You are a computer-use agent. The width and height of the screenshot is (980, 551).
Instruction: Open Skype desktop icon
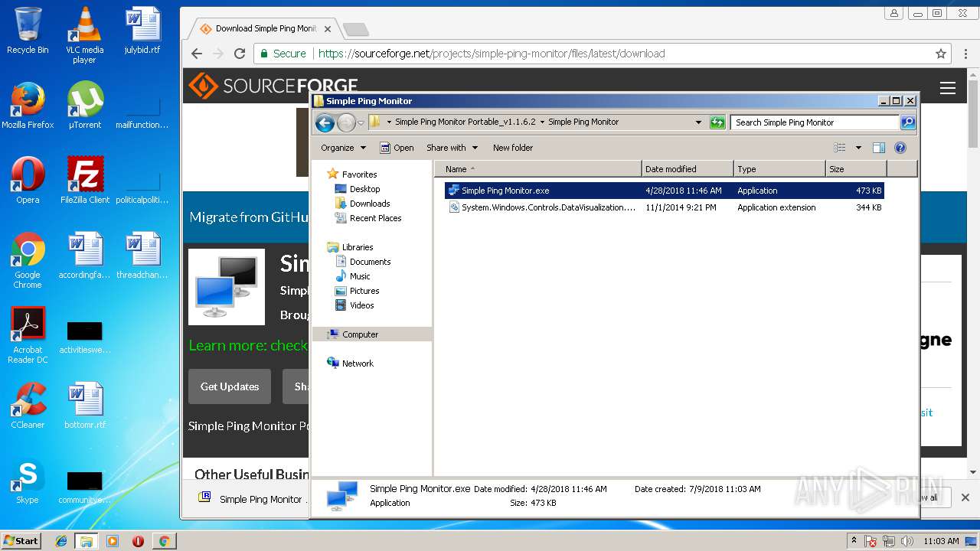(28, 481)
